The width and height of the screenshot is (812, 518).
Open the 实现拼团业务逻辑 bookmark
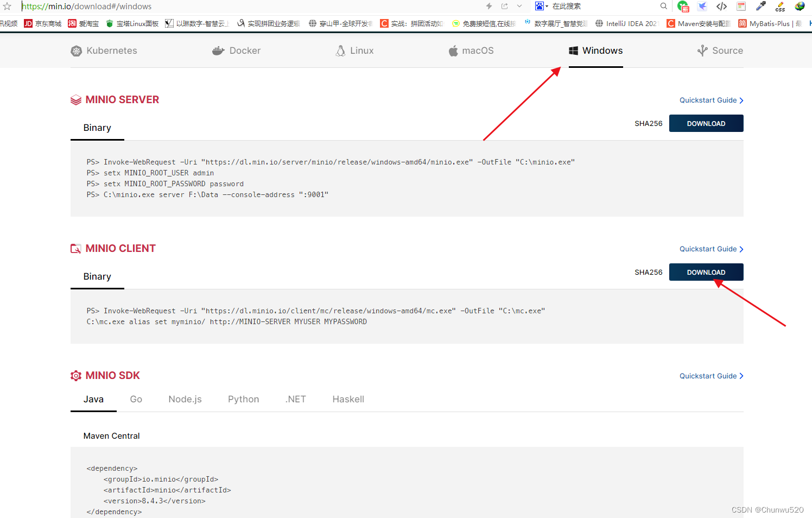click(x=268, y=23)
